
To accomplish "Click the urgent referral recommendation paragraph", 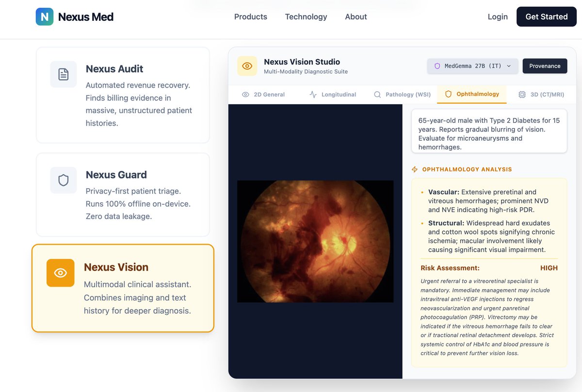I will (x=488, y=317).
